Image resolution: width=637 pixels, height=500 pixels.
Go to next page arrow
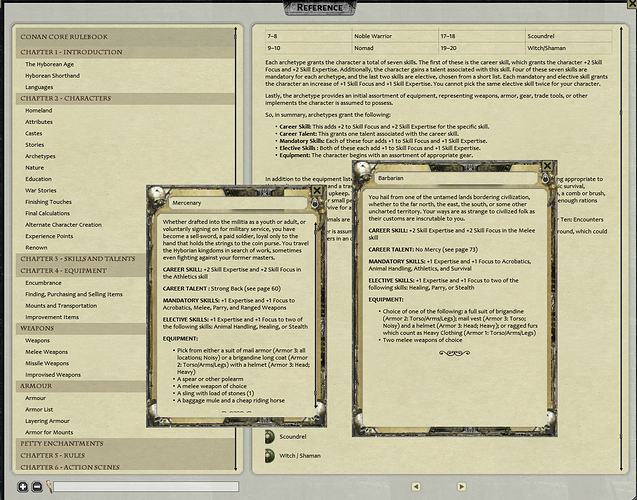tap(462, 486)
